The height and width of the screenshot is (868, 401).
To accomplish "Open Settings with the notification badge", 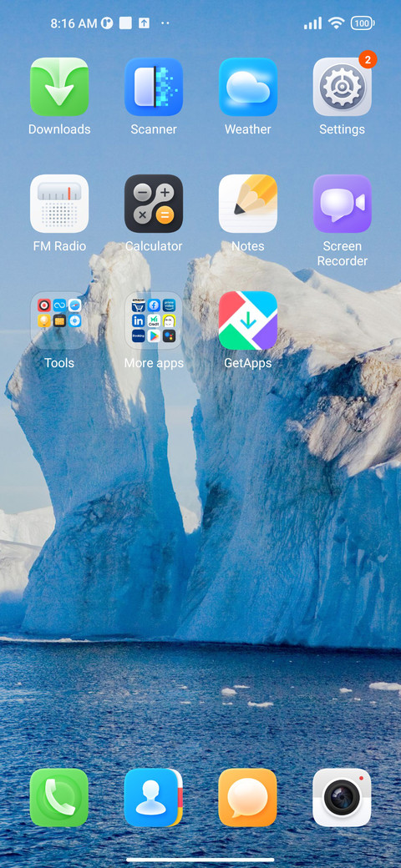I will [342, 87].
